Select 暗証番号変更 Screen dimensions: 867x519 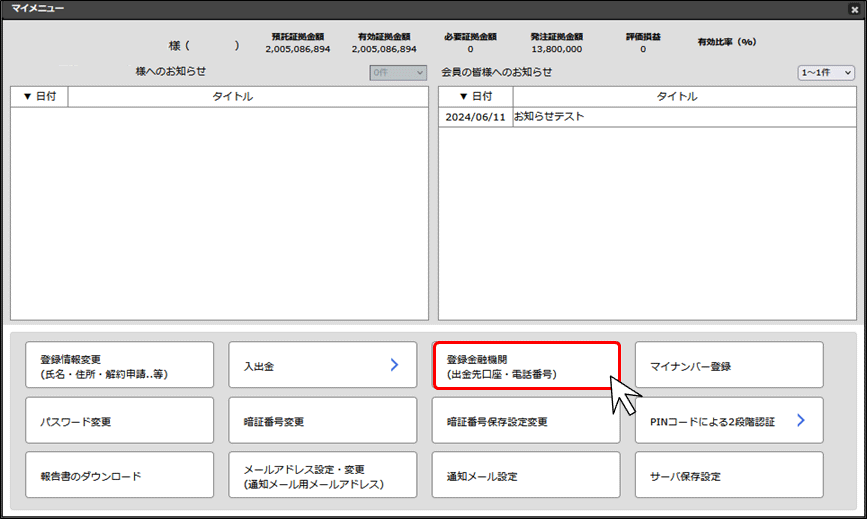(322, 421)
